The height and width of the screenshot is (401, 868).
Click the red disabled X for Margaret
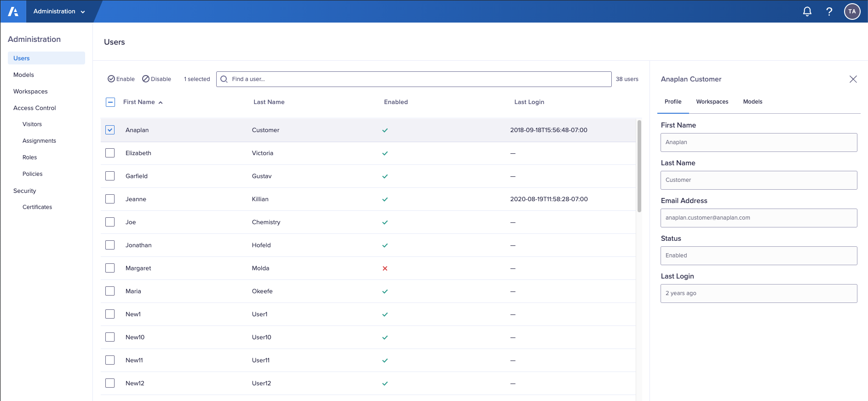tap(385, 268)
